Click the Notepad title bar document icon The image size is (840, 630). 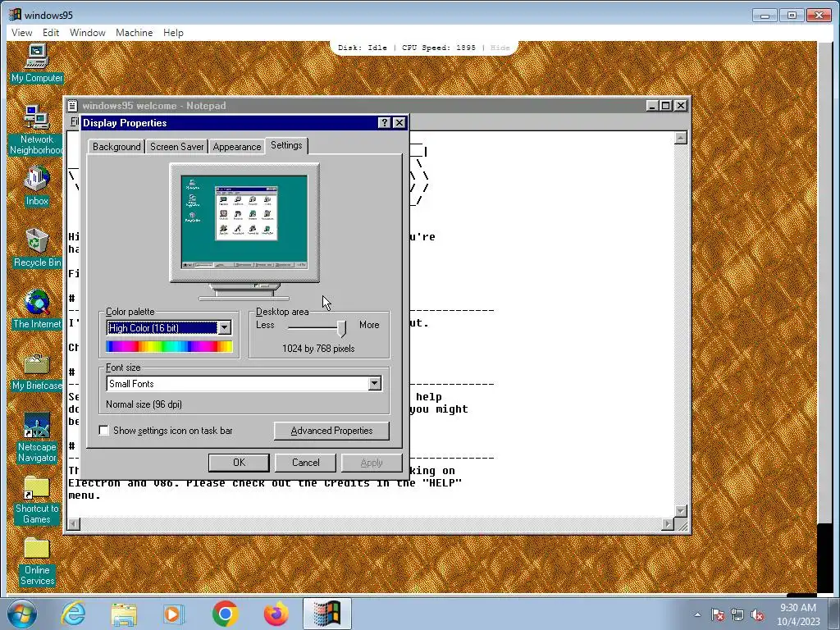[x=73, y=106]
